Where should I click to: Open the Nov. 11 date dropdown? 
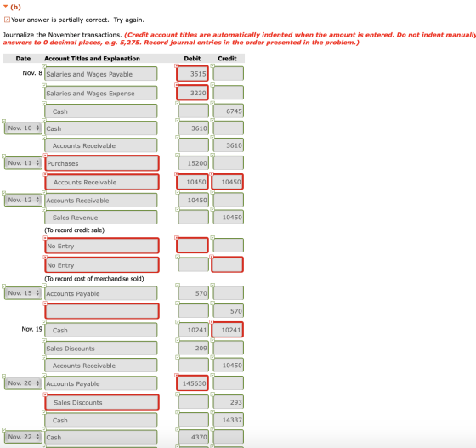[x=24, y=163]
